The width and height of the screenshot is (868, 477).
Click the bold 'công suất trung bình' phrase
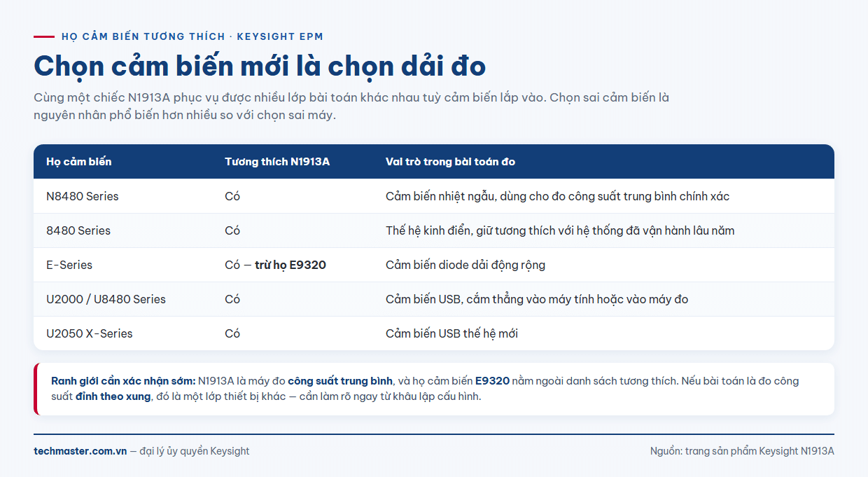click(340, 381)
